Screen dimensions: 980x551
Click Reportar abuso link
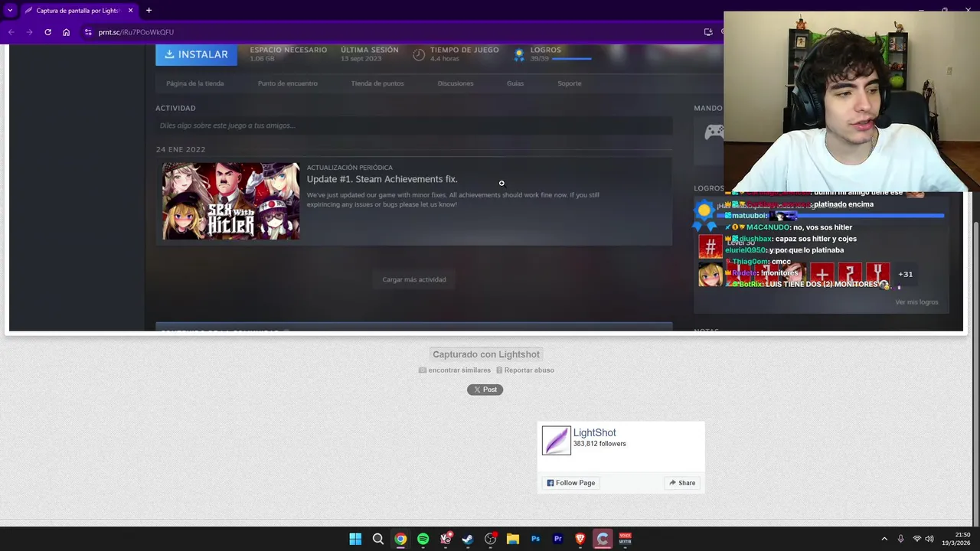[x=524, y=370]
